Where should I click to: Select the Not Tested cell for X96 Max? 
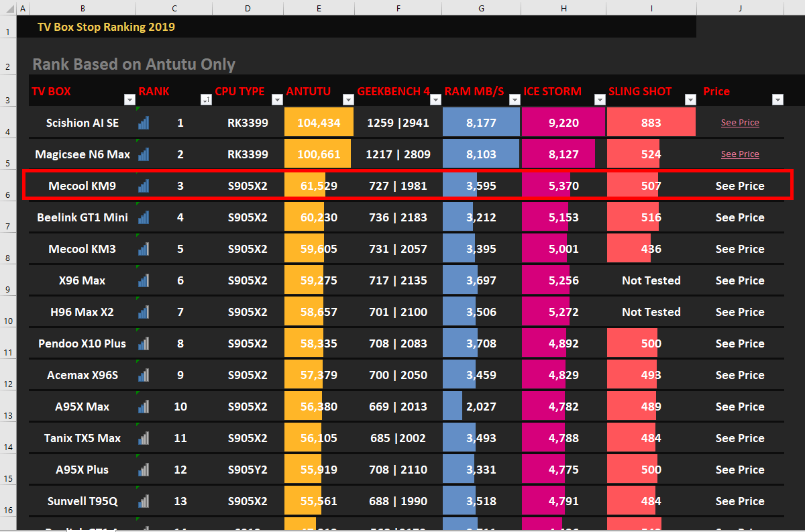tap(651, 280)
